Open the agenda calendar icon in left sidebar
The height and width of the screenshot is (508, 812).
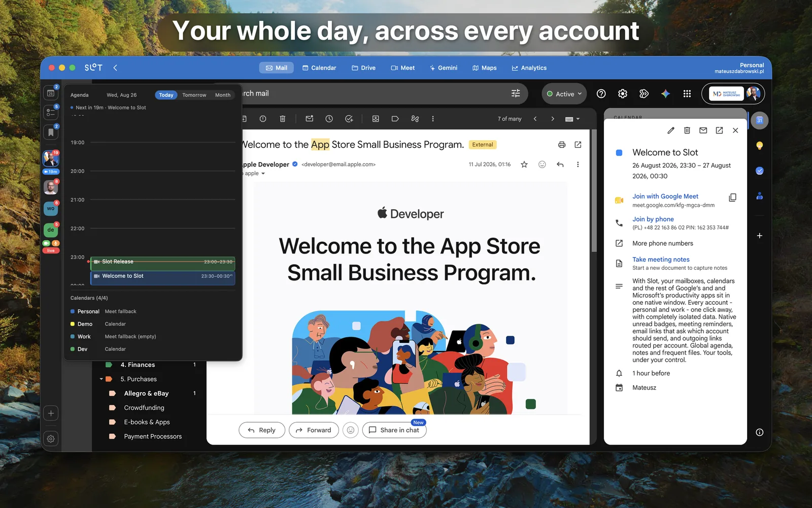point(51,93)
